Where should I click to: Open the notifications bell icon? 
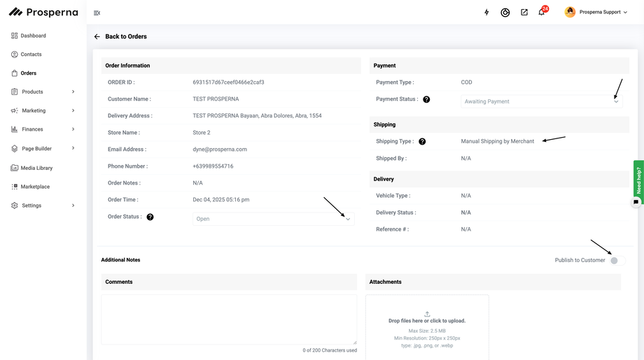541,13
